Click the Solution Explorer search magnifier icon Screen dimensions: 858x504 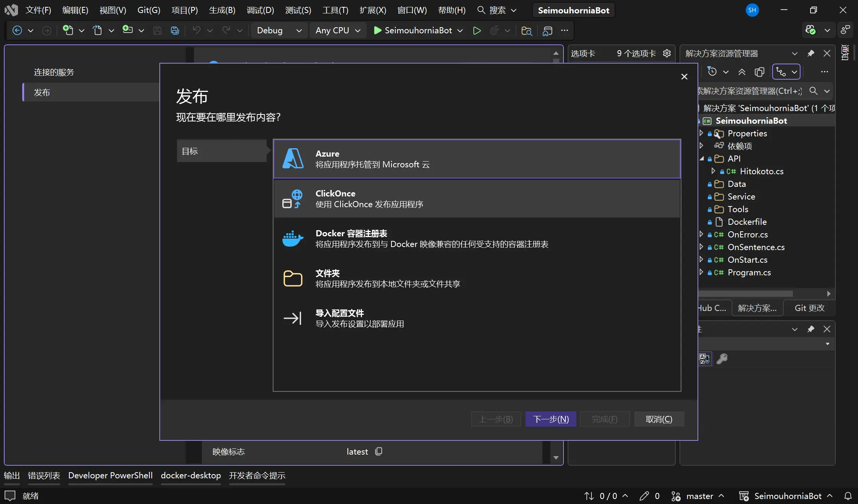click(x=813, y=91)
